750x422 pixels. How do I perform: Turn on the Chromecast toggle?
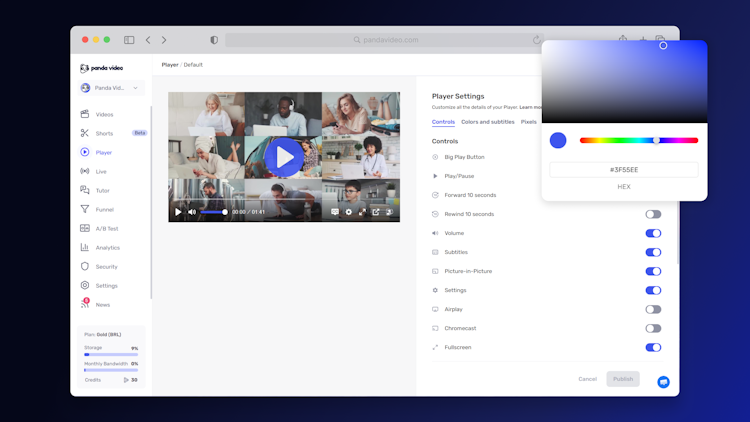(653, 328)
